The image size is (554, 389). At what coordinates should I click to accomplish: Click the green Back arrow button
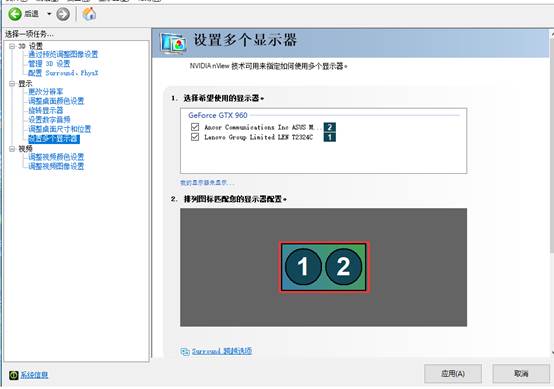coord(15,14)
